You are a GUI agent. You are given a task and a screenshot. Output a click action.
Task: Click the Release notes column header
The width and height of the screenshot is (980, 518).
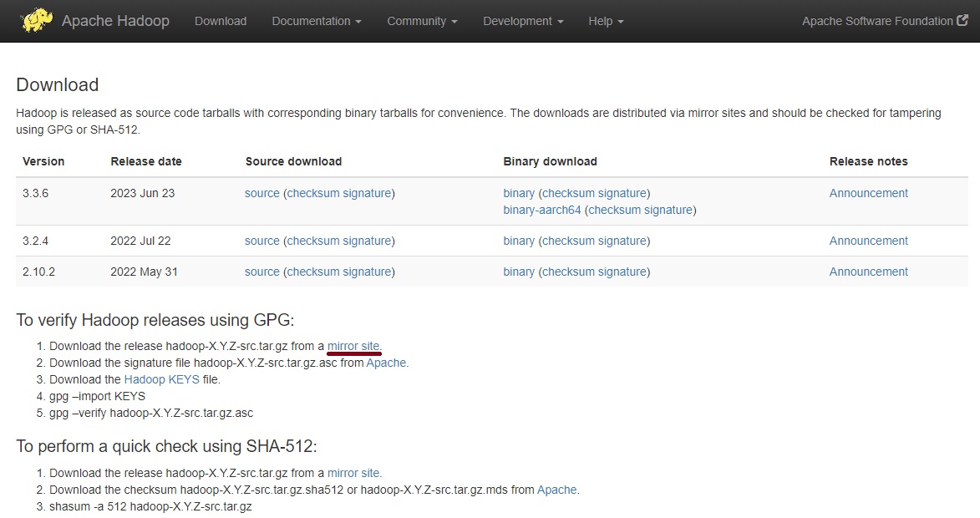(869, 161)
